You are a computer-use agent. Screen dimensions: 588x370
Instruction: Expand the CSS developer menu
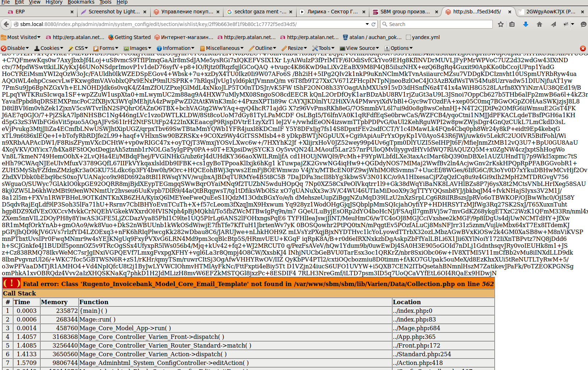point(78,48)
